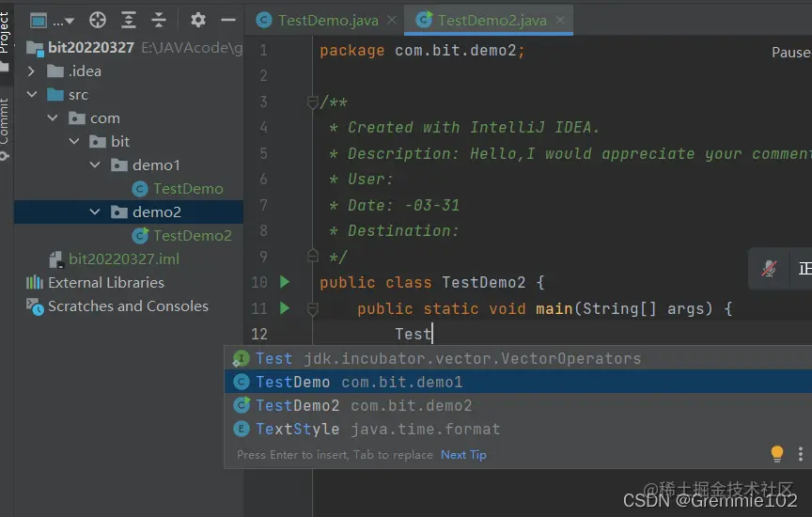Select the bit package icon
This screenshot has height=517, width=812.
[98, 141]
